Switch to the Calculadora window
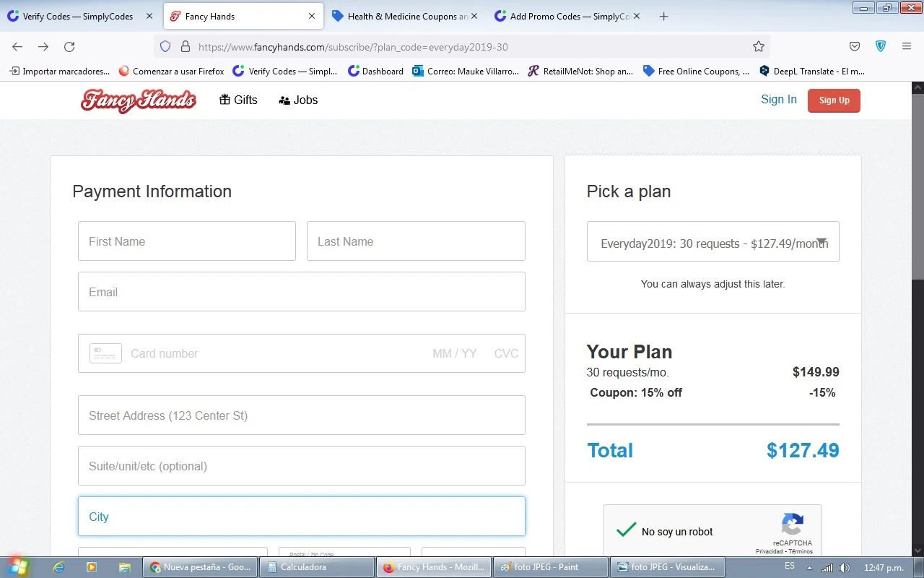This screenshot has height=578, width=924. (x=317, y=567)
